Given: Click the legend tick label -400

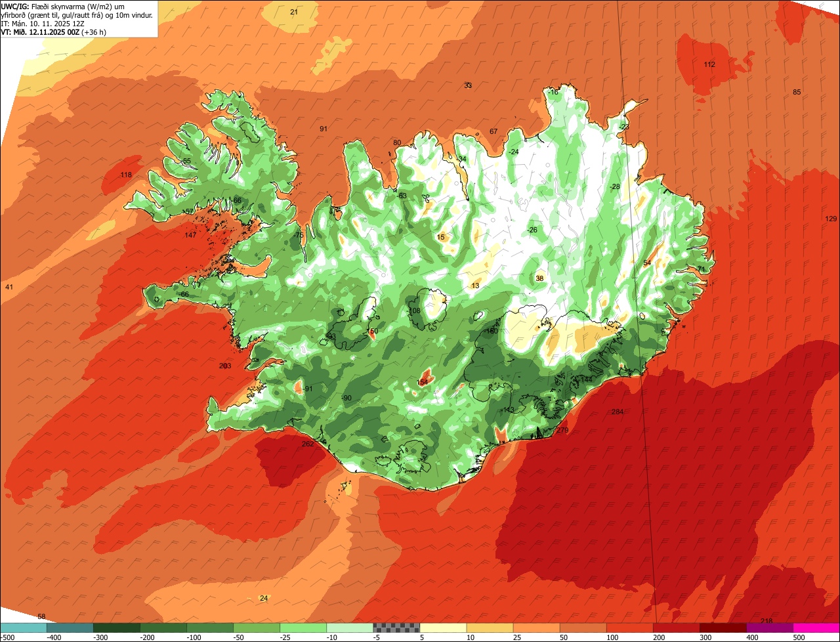Looking at the screenshot, I should [54, 637].
